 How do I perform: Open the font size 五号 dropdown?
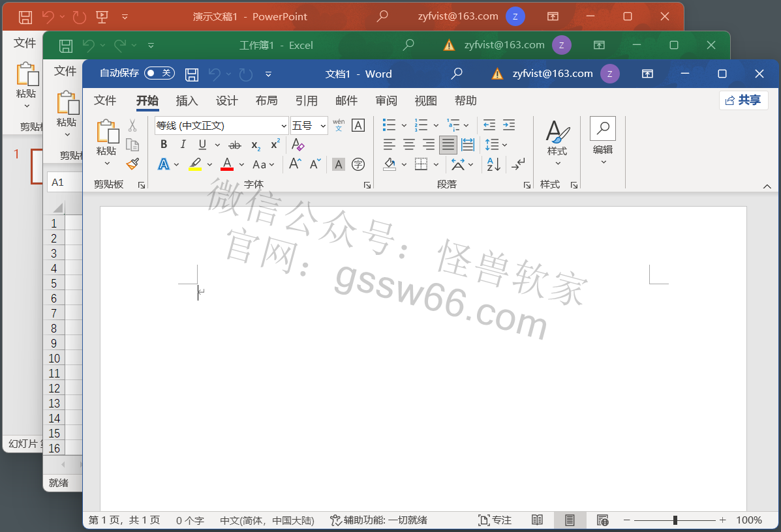323,126
